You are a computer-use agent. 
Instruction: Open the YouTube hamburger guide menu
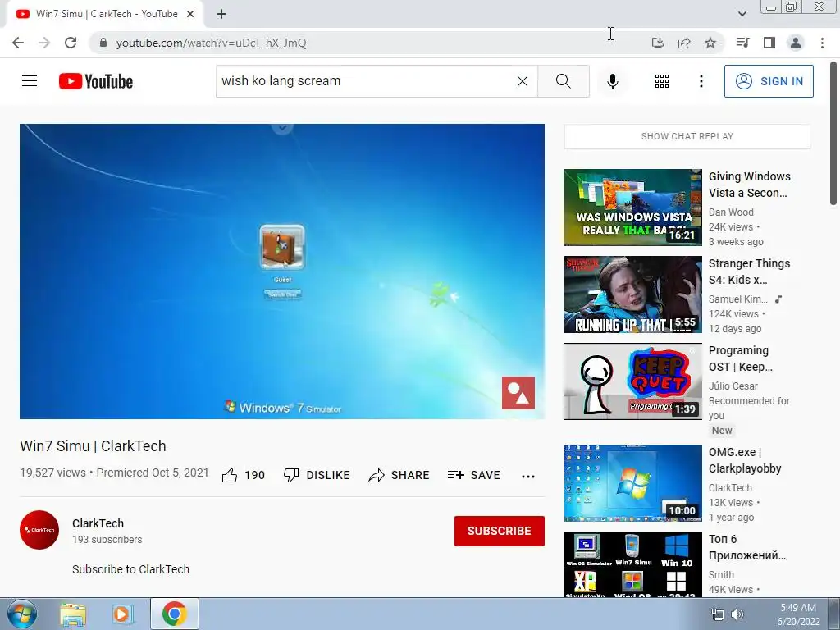coord(30,81)
